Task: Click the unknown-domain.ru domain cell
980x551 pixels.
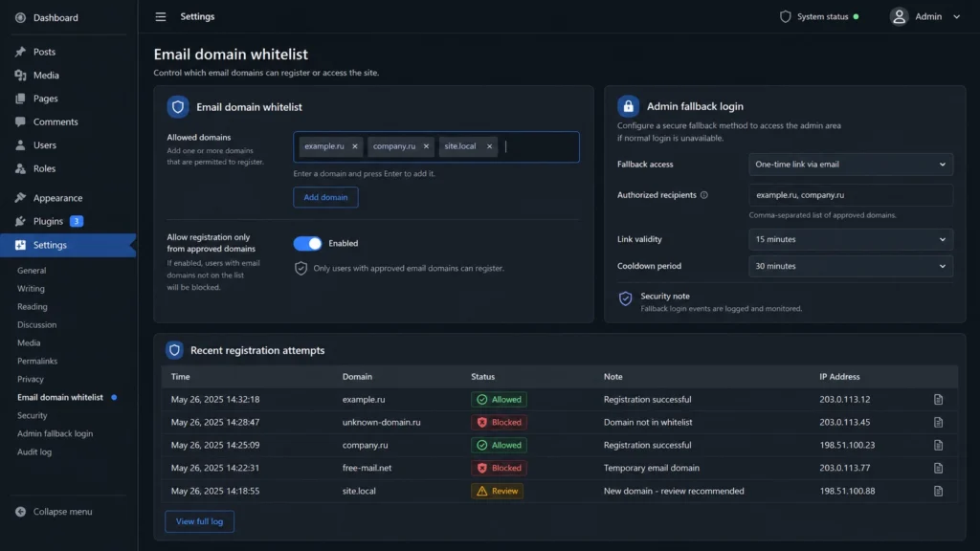Action: tap(381, 422)
